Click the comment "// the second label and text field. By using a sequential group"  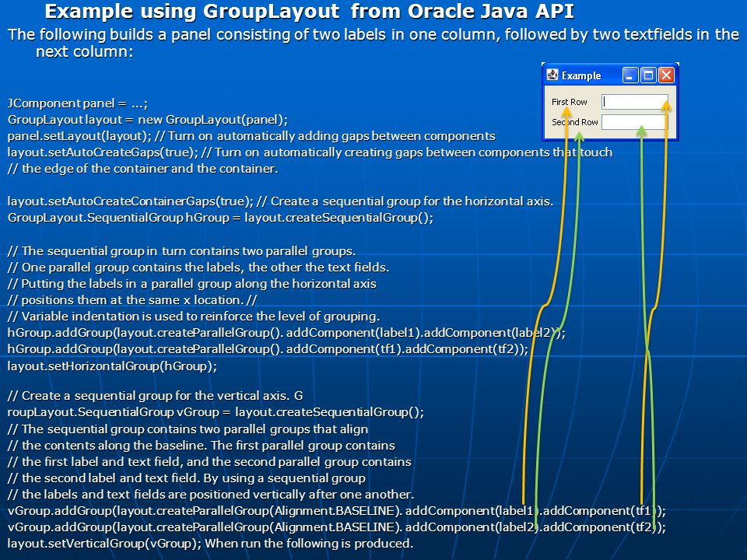[187, 478]
